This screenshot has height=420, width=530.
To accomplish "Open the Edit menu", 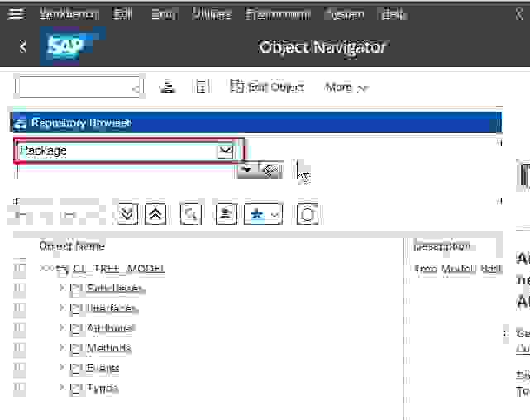I will 123,14.
